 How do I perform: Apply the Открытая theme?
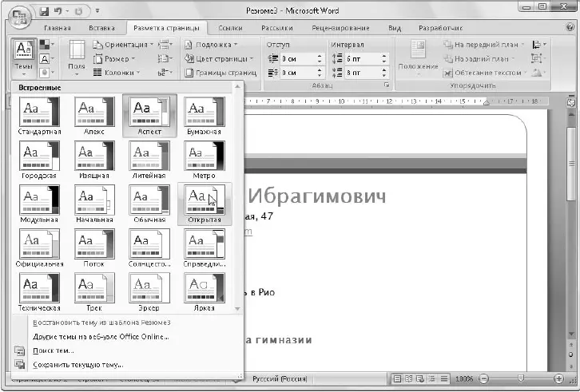click(x=205, y=204)
